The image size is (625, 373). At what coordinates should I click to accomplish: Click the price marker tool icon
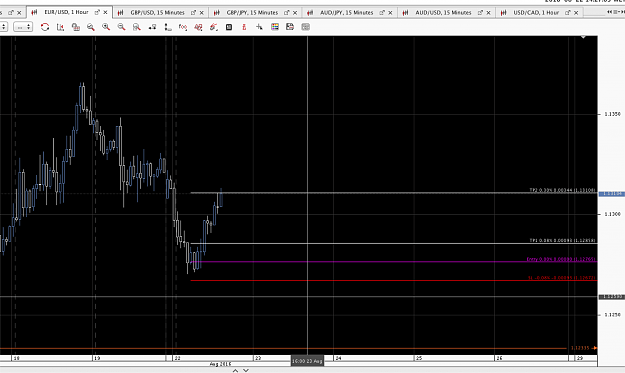(x=152, y=27)
